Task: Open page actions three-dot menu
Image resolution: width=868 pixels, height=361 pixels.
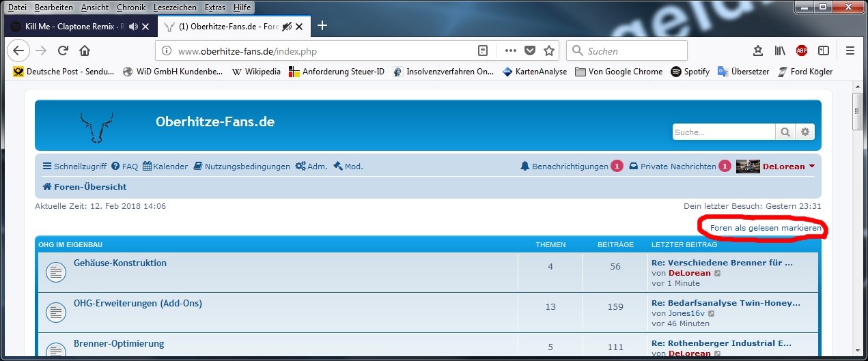Action: coord(510,50)
